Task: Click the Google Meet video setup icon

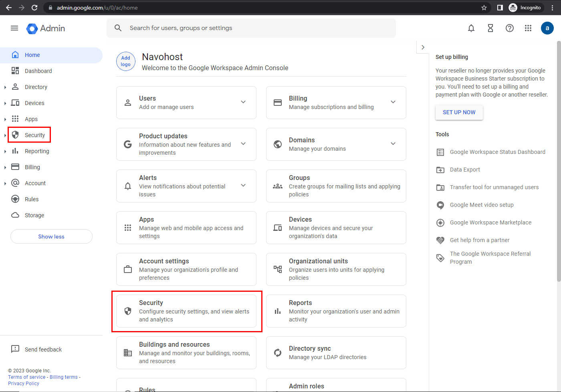Action: [440, 205]
